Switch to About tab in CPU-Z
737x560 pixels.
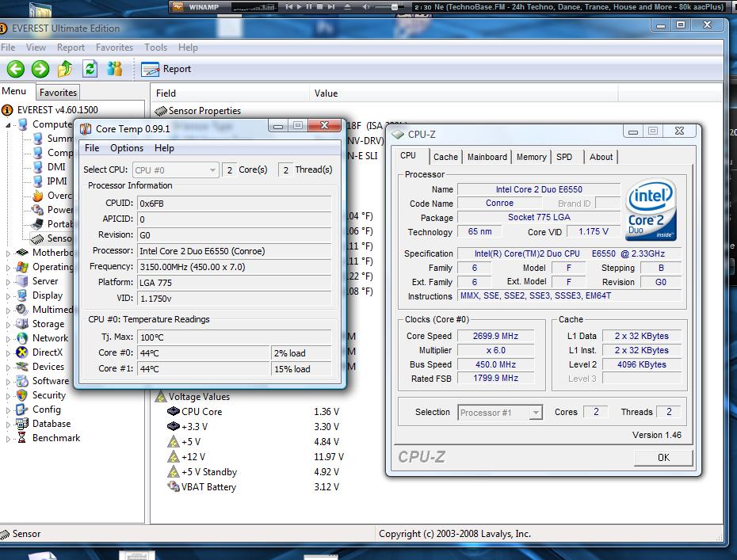pyautogui.click(x=601, y=157)
